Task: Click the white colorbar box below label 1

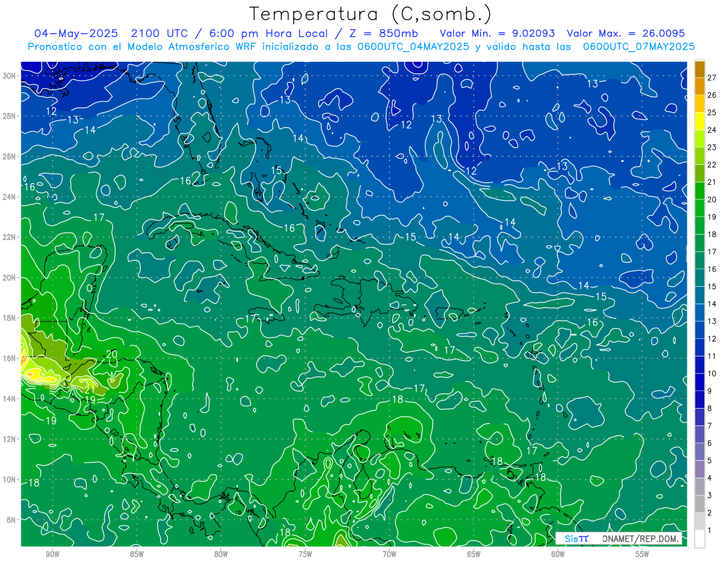Action: click(700, 539)
